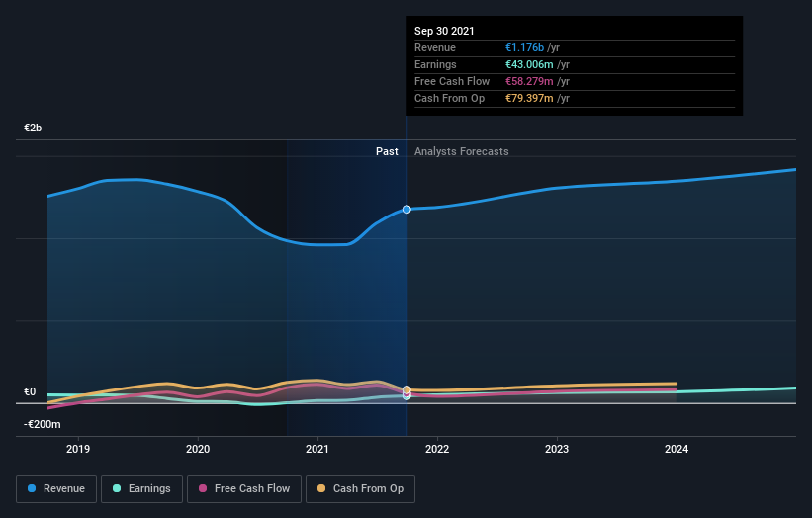Click the blue Revenue legend dot

click(32, 488)
